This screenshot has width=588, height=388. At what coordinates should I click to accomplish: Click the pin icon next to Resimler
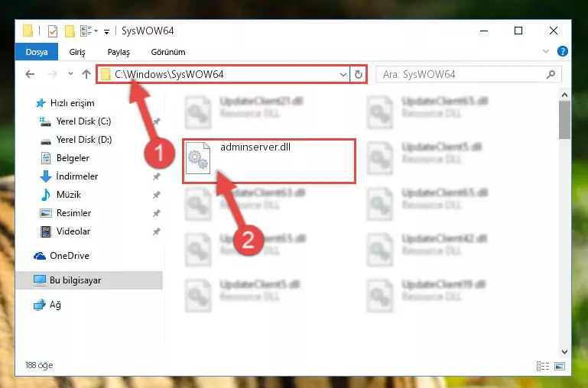(x=157, y=213)
